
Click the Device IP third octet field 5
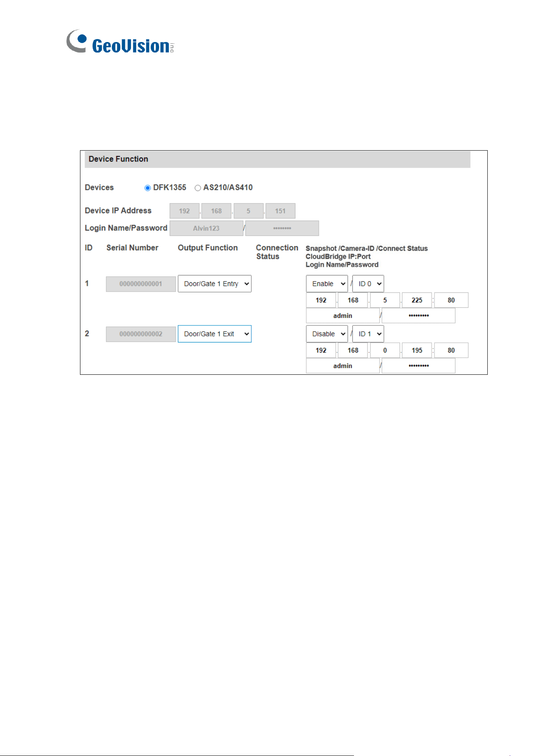tap(249, 211)
